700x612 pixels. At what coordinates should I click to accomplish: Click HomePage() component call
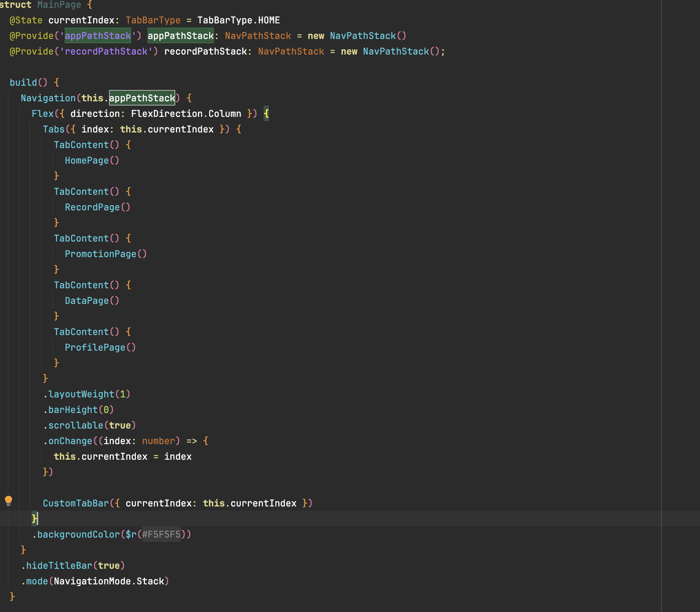[92, 160]
